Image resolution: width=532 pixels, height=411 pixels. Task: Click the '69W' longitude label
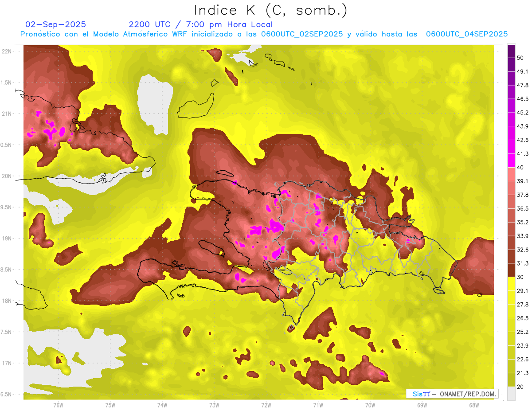[x=422, y=405]
